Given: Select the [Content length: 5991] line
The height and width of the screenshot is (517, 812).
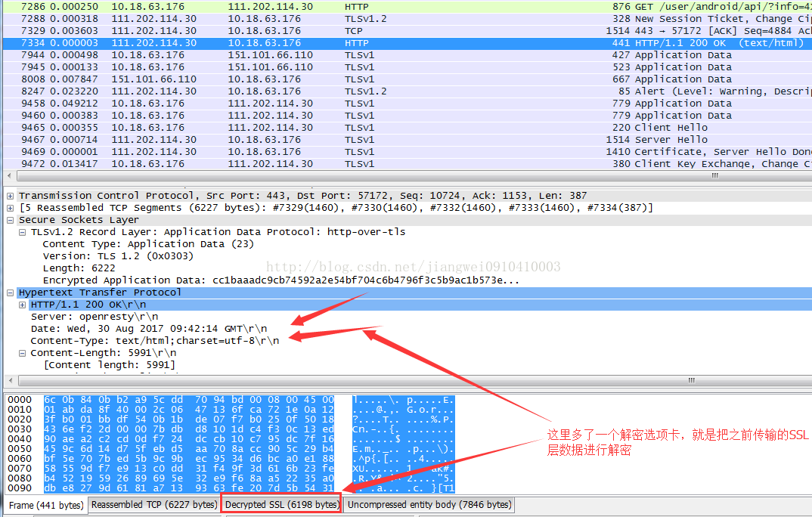Looking at the screenshot, I should click(110, 365).
